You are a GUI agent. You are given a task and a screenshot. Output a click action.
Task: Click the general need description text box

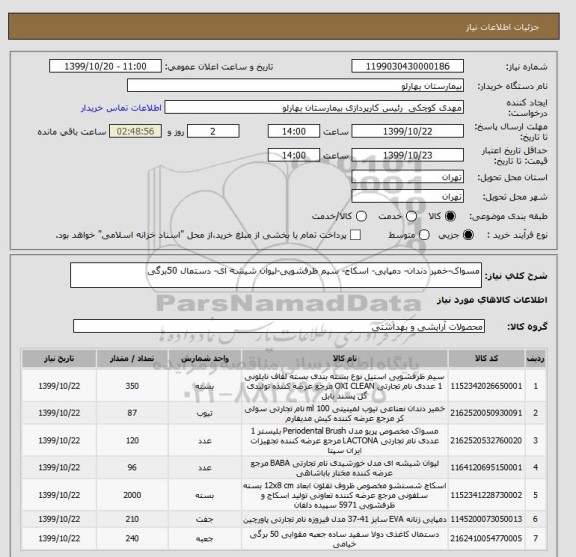[276, 275]
